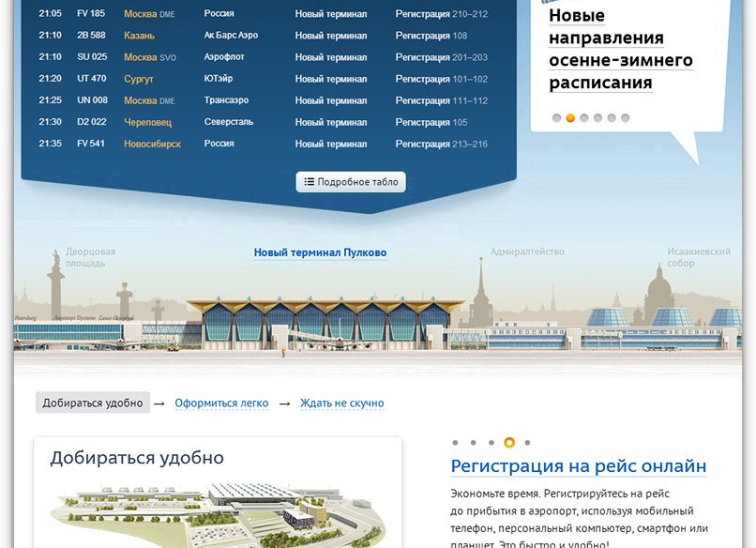Click flight number SU 025
Image resolution: width=756 pixels, height=548 pixels.
92,57
